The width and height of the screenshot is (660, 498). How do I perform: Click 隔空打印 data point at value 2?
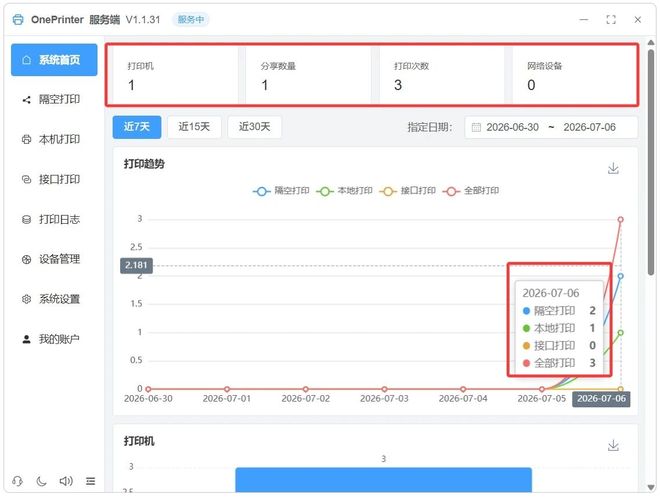click(620, 276)
